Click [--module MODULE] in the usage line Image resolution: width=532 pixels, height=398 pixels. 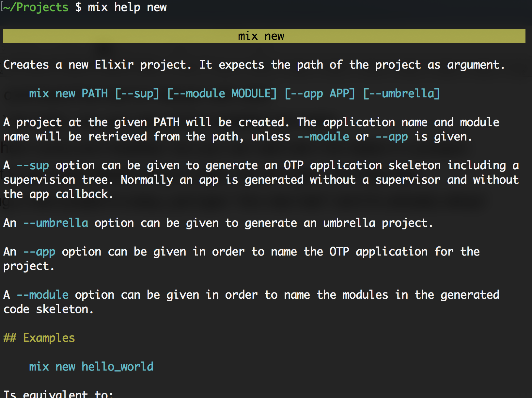click(x=222, y=93)
